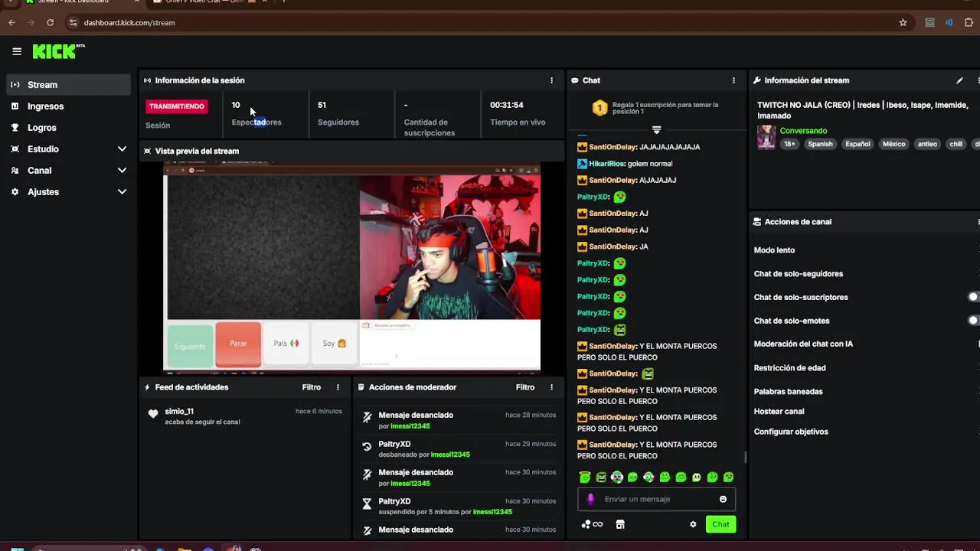Toggle Chat de solo-suscriptores switch

[974, 297]
